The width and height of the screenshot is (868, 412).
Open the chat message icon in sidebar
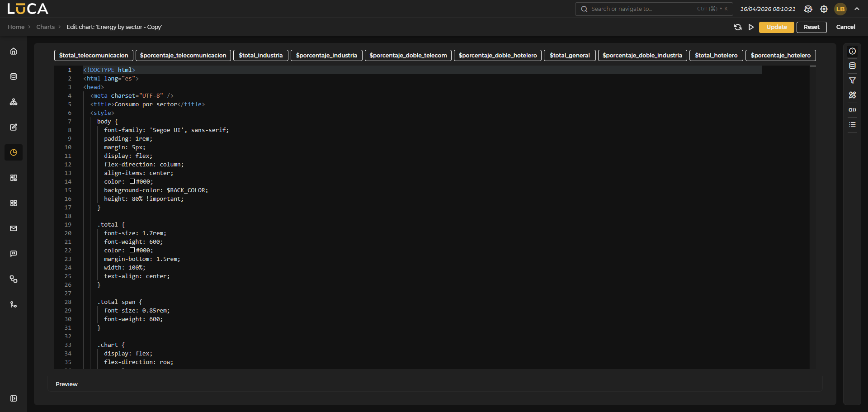coord(14,254)
